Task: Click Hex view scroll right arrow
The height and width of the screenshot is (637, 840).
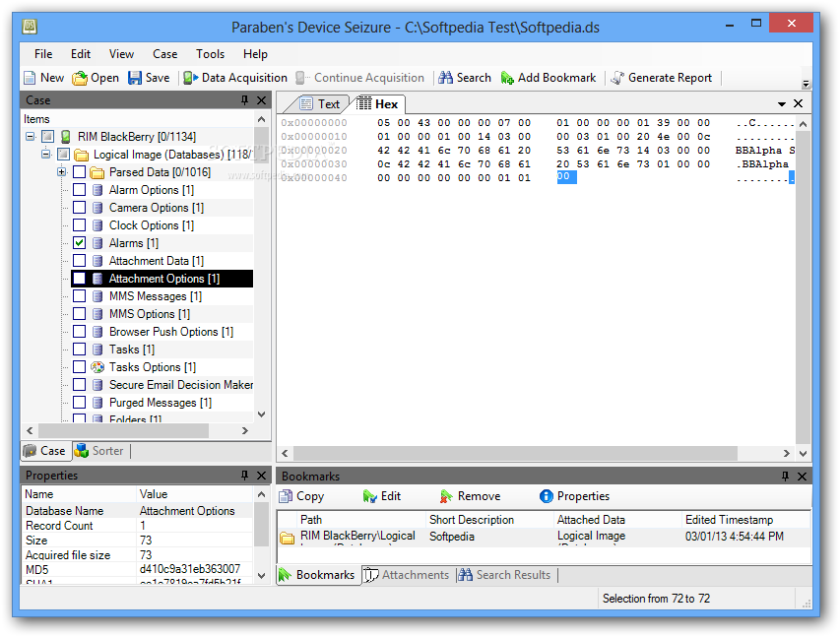Action: pyautogui.click(x=787, y=453)
